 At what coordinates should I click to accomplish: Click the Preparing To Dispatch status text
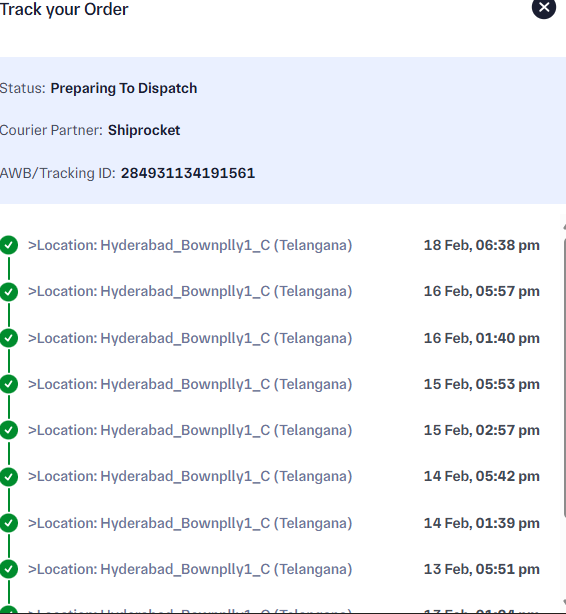coord(124,88)
